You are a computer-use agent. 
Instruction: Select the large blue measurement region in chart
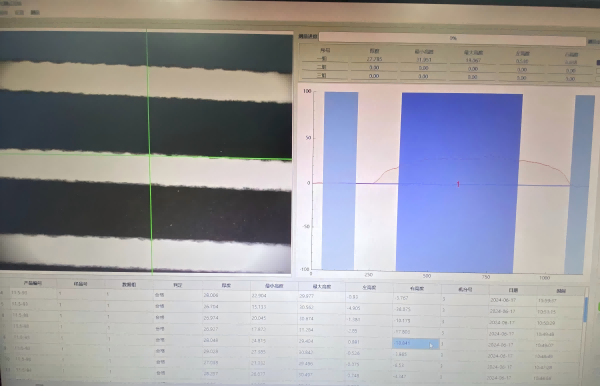[459, 183]
